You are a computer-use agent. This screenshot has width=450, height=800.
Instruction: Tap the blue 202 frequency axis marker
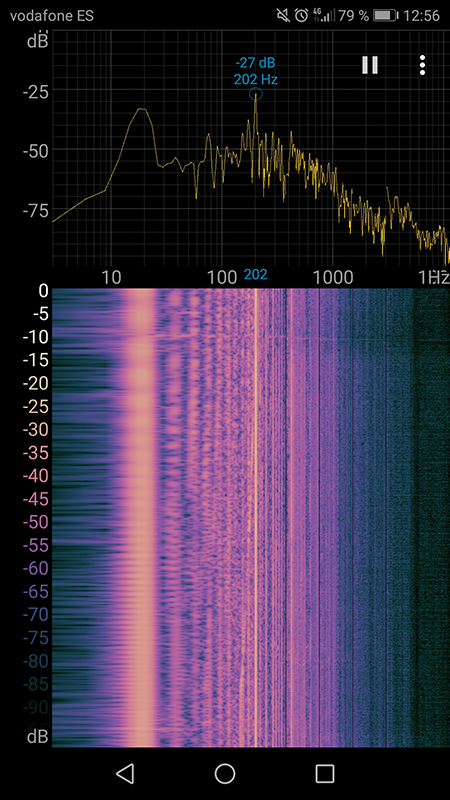256,275
